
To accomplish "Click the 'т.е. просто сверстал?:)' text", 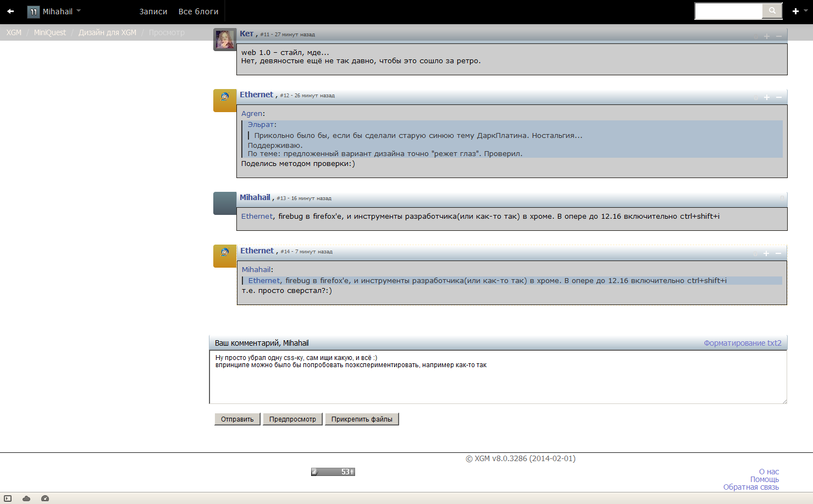I will [287, 291].
